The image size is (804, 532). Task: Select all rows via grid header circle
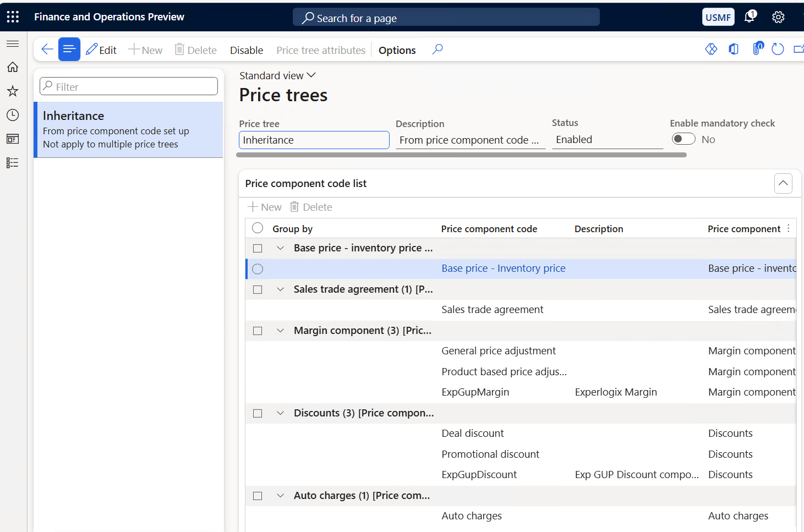click(258, 228)
